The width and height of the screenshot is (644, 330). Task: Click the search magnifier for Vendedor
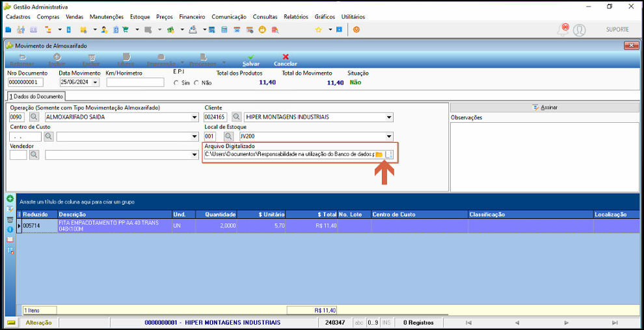coord(34,155)
